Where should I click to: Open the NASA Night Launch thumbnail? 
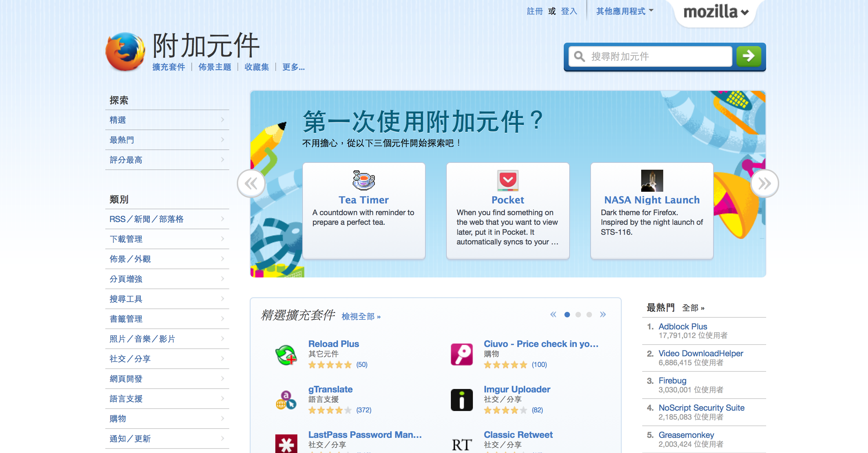click(x=652, y=180)
